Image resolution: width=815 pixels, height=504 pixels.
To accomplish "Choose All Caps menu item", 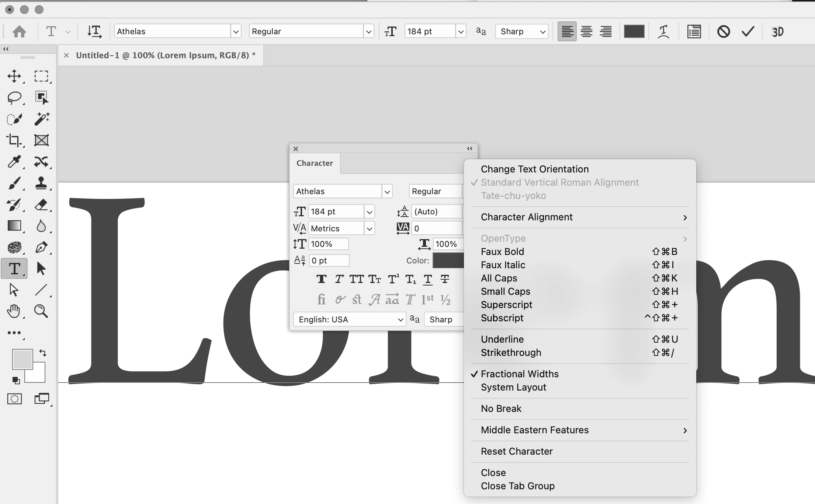I will (x=499, y=278).
